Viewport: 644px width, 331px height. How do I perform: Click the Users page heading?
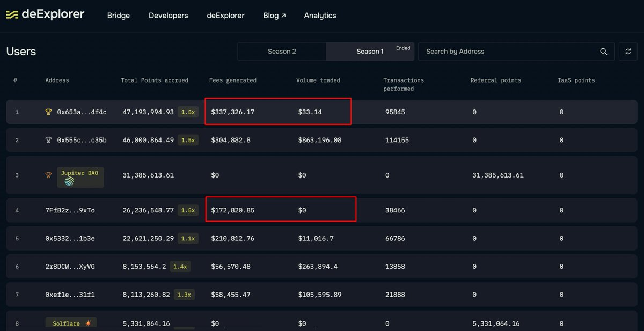pos(21,52)
